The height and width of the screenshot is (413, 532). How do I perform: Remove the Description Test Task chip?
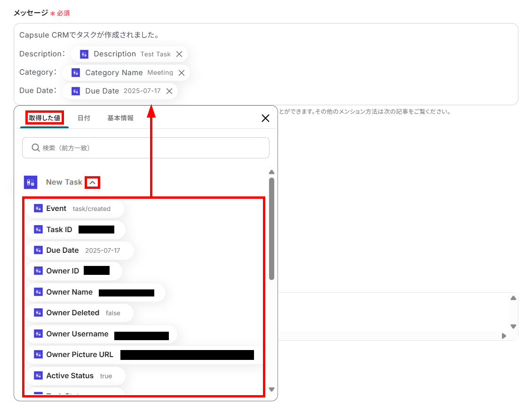point(179,54)
